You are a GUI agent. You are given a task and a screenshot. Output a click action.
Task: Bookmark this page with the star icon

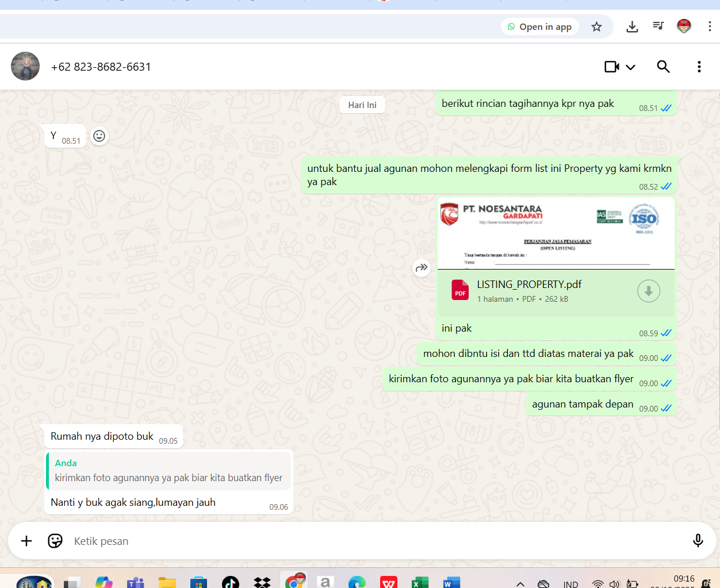[596, 26]
